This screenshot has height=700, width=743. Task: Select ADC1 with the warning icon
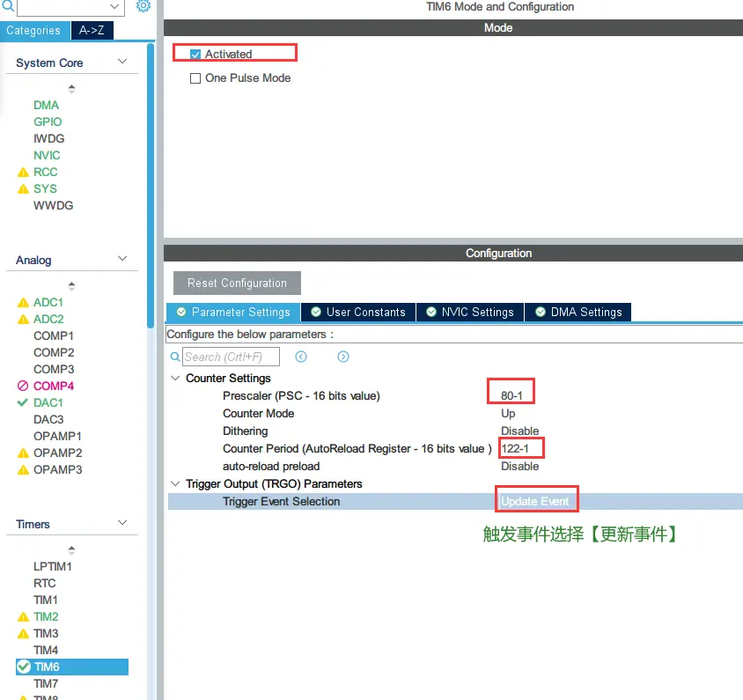point(48,302)
